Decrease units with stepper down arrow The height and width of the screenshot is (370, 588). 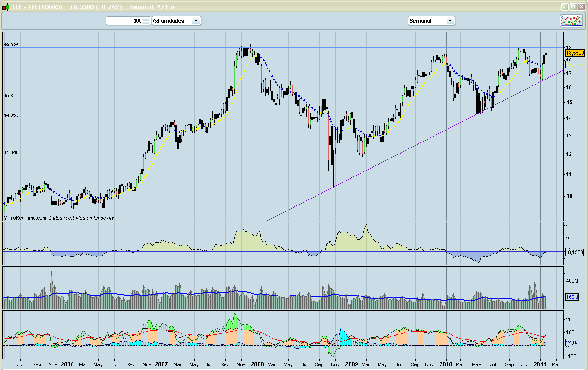pos(147,23)
